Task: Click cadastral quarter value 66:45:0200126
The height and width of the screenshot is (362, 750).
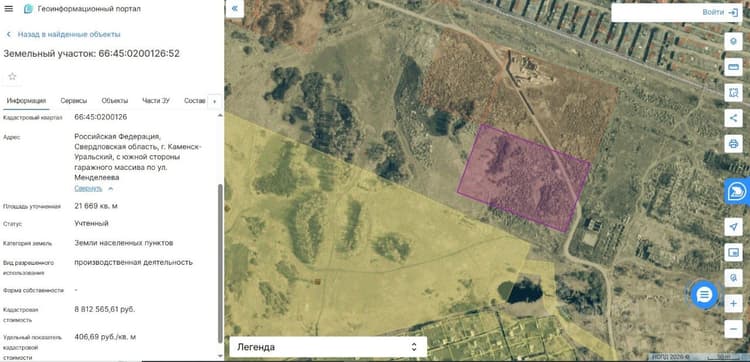Action: point(101,117)
